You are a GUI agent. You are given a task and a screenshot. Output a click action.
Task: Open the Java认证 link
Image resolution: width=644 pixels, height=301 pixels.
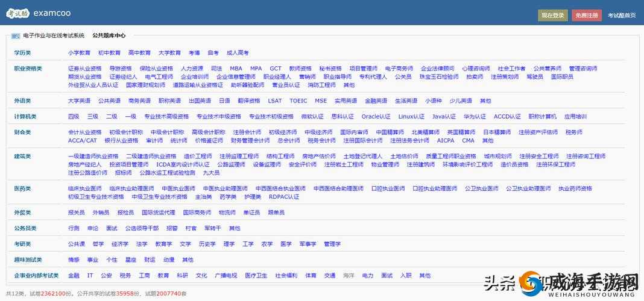pos(444,116)
